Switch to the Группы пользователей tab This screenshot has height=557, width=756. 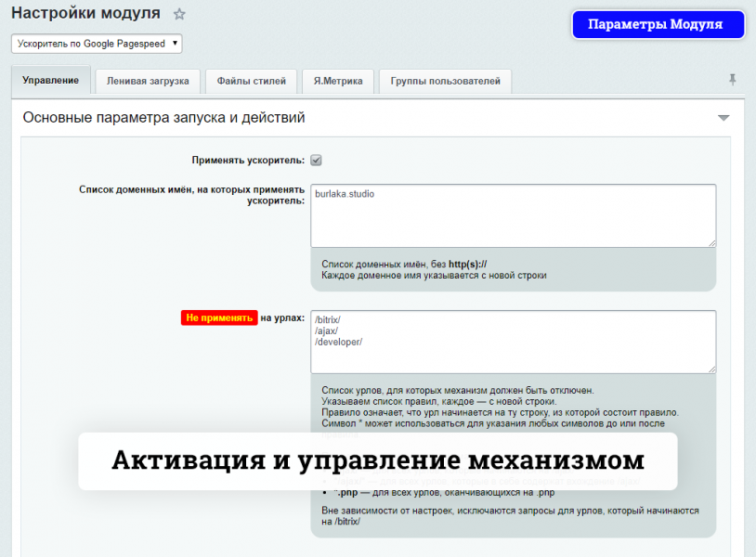coord(445,81)
